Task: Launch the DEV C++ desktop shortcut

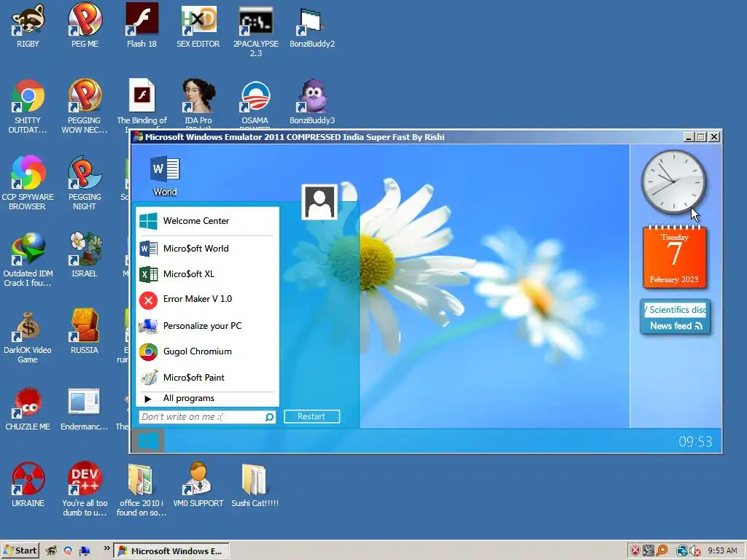Action: 85,489
